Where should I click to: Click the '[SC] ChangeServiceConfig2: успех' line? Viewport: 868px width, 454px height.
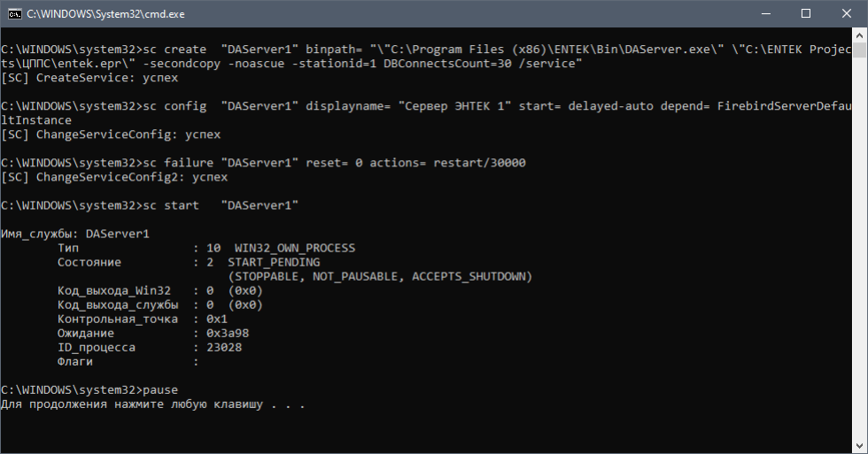tap(114, 178)
